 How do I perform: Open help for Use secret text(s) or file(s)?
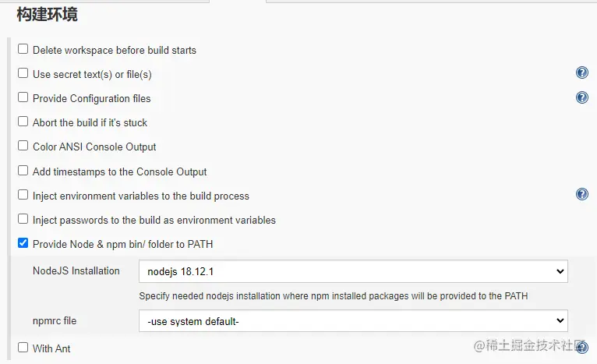coord(581,73)
